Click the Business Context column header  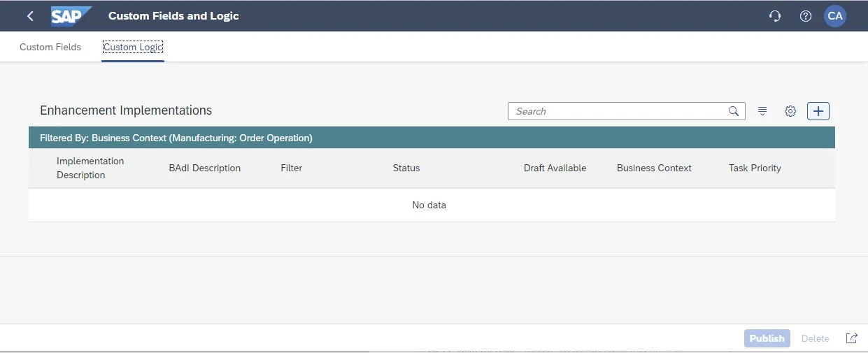click(x=654, y=168)
